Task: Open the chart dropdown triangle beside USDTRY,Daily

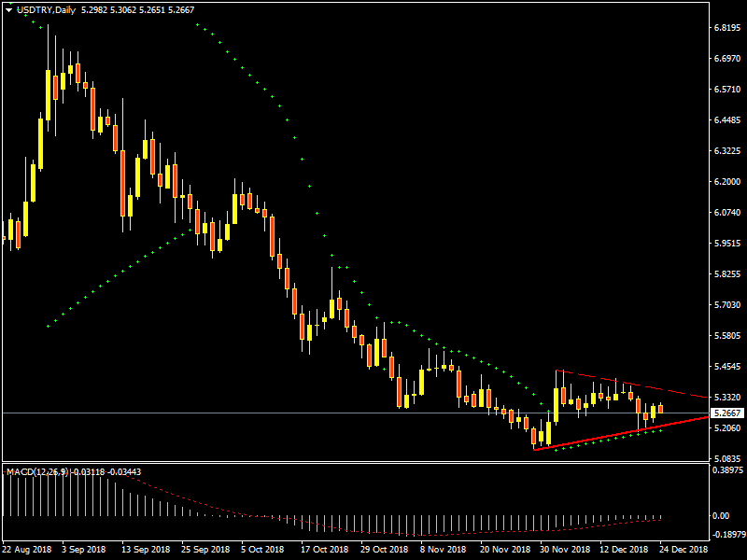Action: click(8, 10)
